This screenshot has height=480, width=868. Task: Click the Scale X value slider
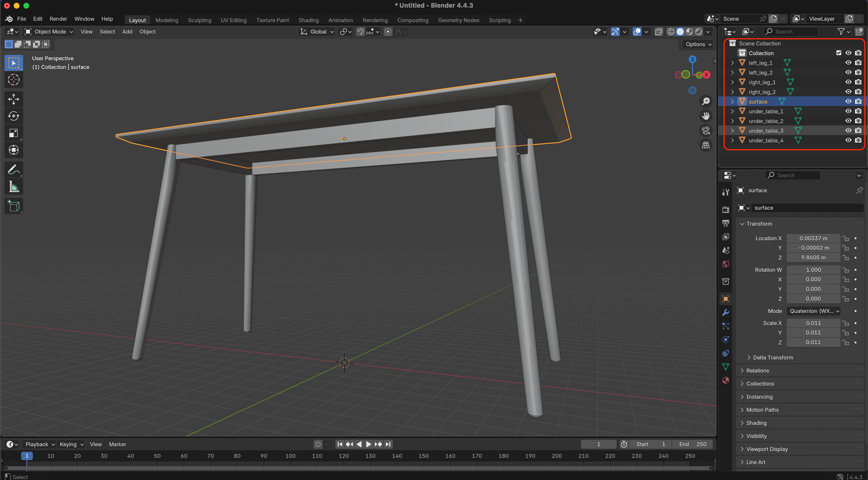click(813, 323)
